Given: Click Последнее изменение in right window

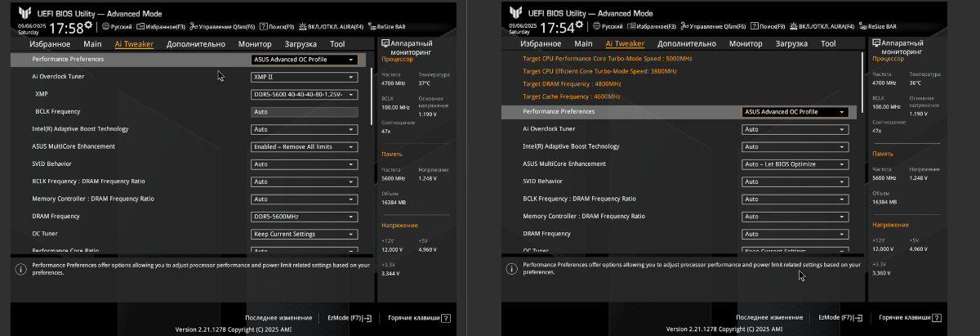Looking at the screenshot, I should (769, 317).
